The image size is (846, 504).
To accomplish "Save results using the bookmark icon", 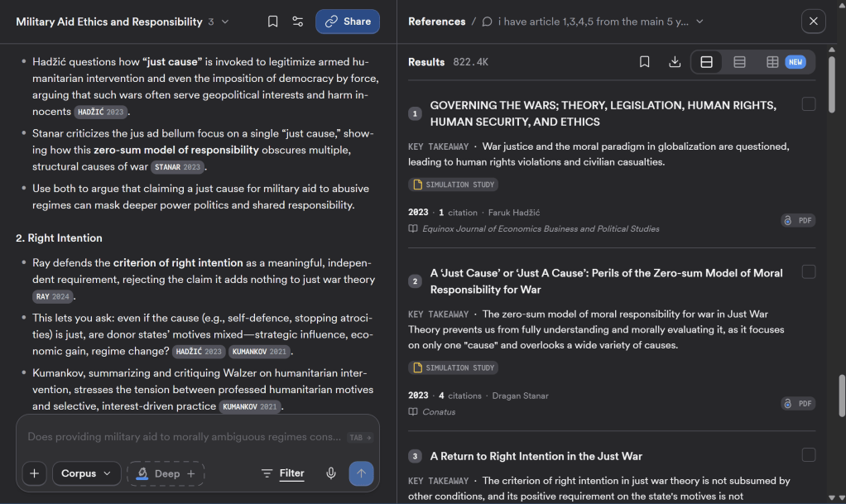I will coord(644,62).
